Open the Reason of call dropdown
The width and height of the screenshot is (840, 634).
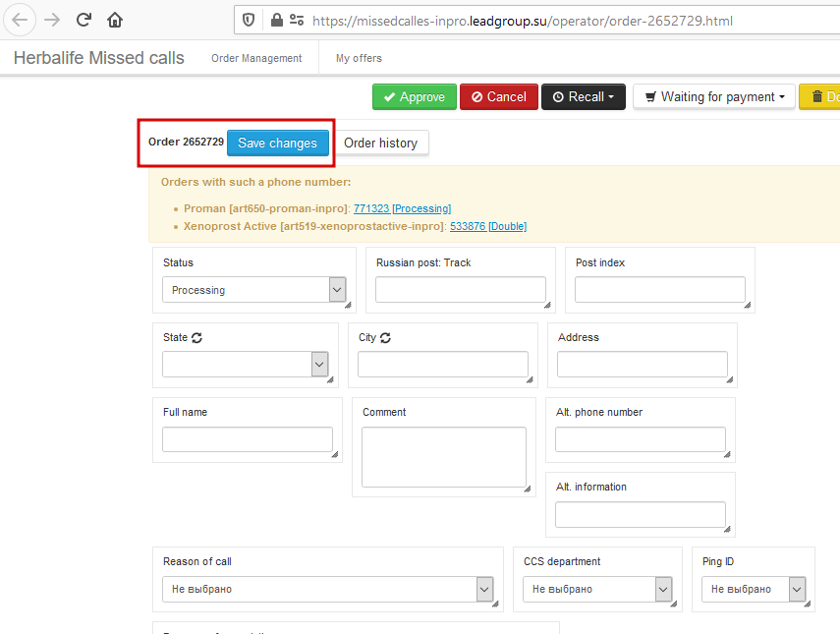[x=327, y=589]
